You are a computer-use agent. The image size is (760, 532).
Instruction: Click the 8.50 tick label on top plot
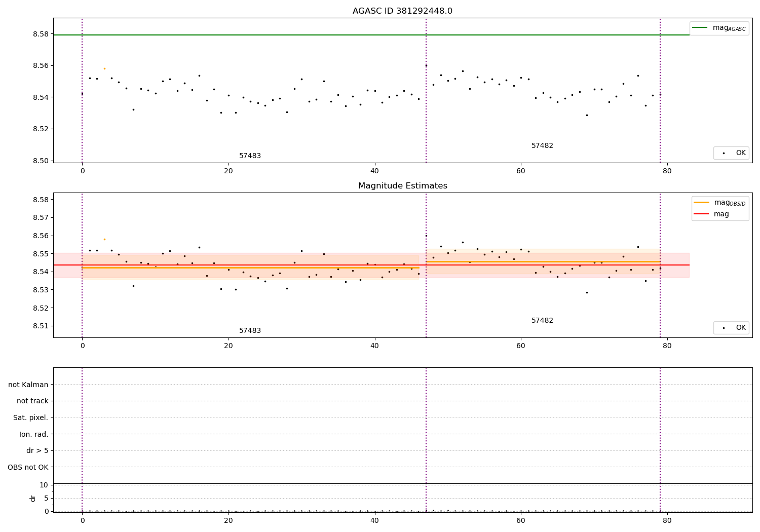[x=41, y=161]
